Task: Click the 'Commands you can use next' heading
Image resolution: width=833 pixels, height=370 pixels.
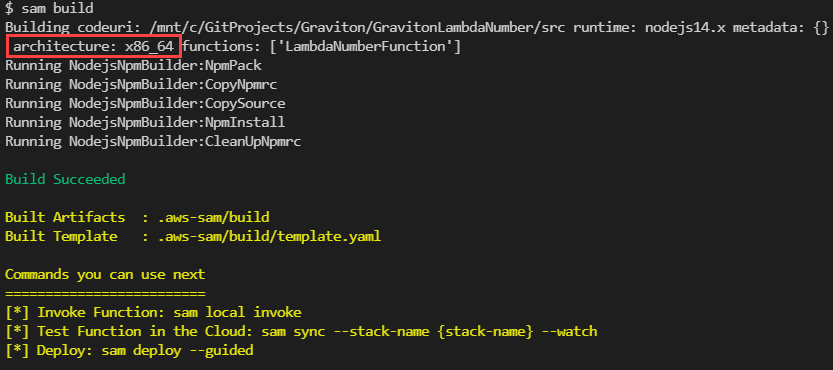Action: [105, 274]
